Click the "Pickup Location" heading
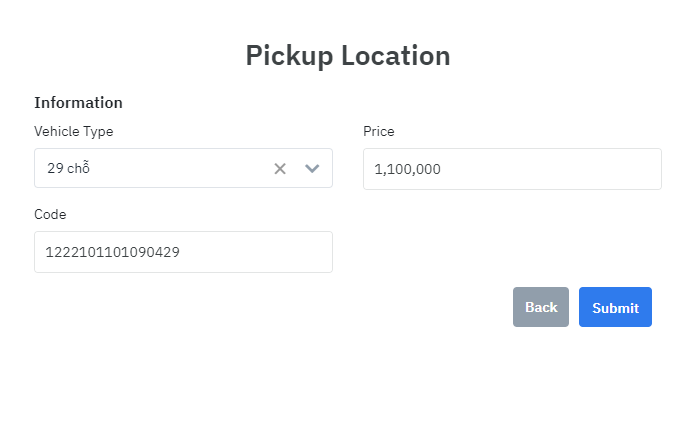This screenshot has width=687, height=429. pos(348,55)
